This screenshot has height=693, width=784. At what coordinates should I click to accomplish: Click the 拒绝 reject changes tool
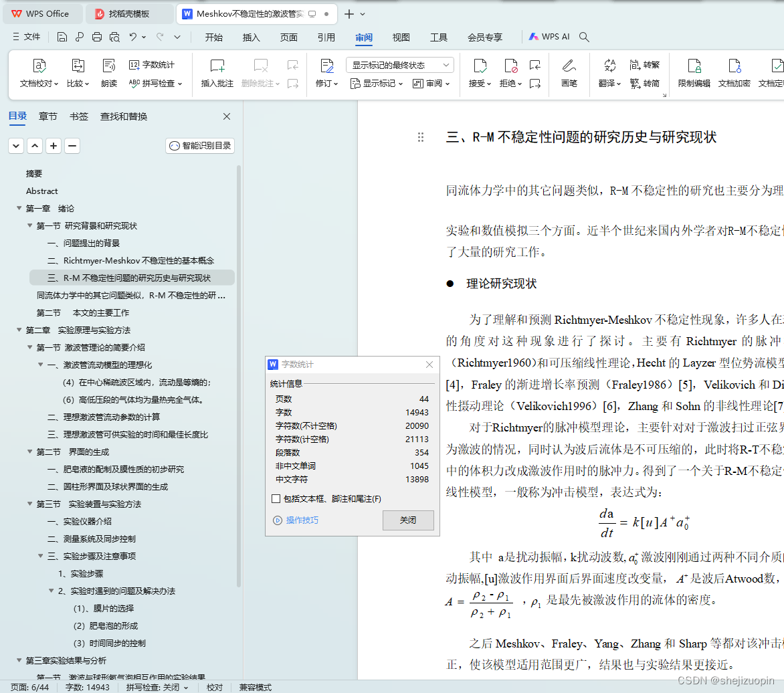511,73
